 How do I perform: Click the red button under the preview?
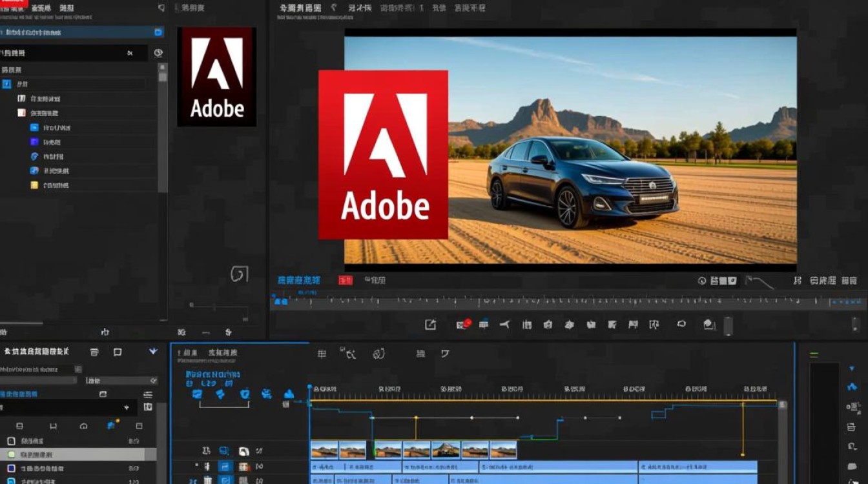coord(346,280)
